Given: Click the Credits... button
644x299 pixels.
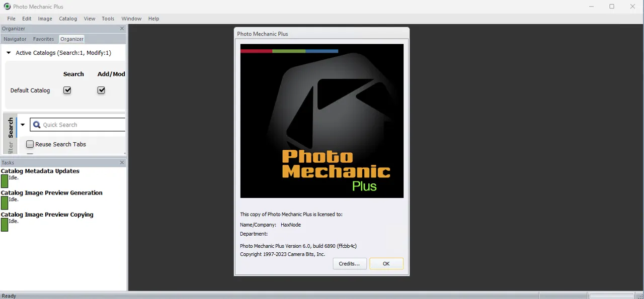Looking at the screenshot, I should coord(349,263).
